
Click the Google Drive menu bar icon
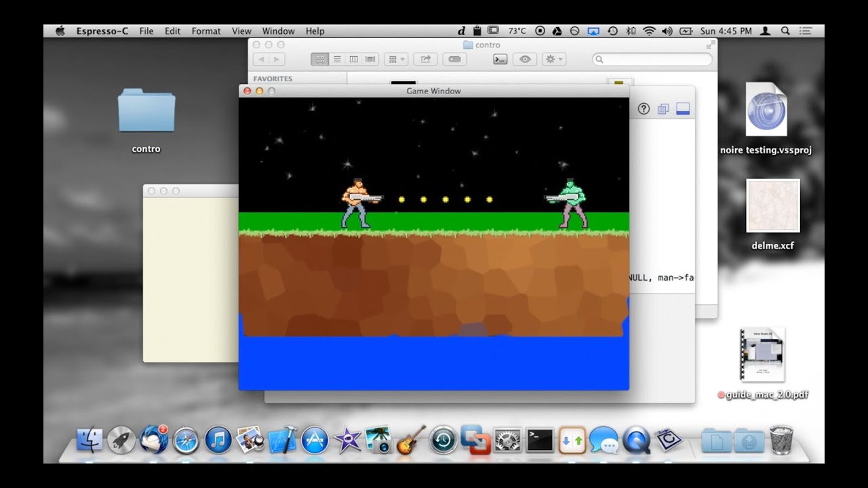pos(557,31)
